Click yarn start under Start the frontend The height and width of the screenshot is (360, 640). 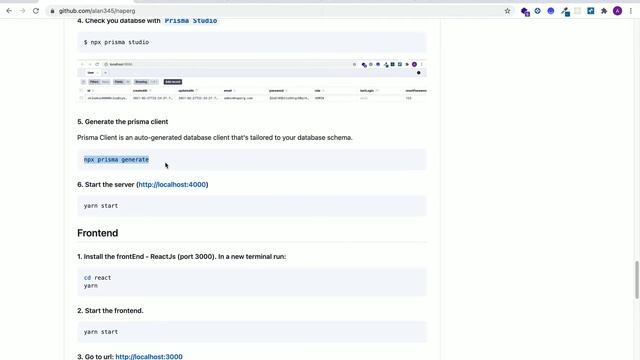pyautogui.click(x=101, y=332)
